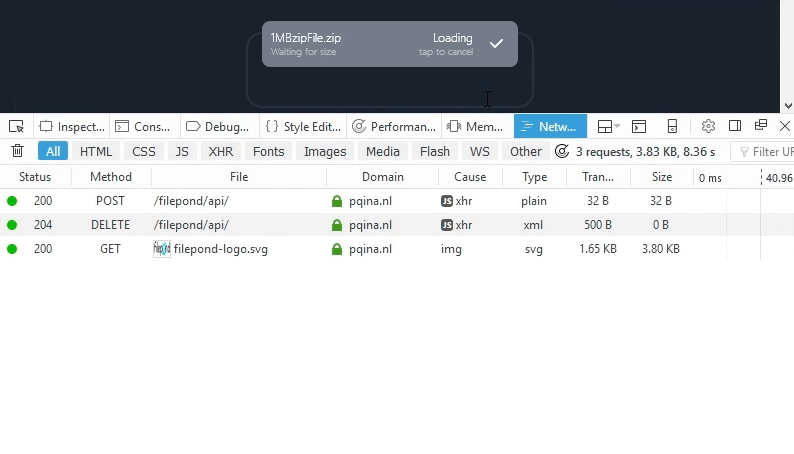Click the 1MBzipFile.zip file name
Screen dimensions: 794x454
point(305,38)
